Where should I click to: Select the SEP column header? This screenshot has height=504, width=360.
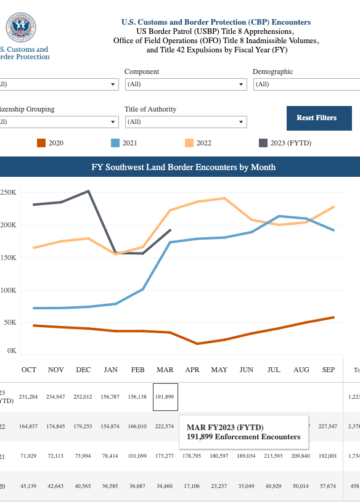click(328, 370)
